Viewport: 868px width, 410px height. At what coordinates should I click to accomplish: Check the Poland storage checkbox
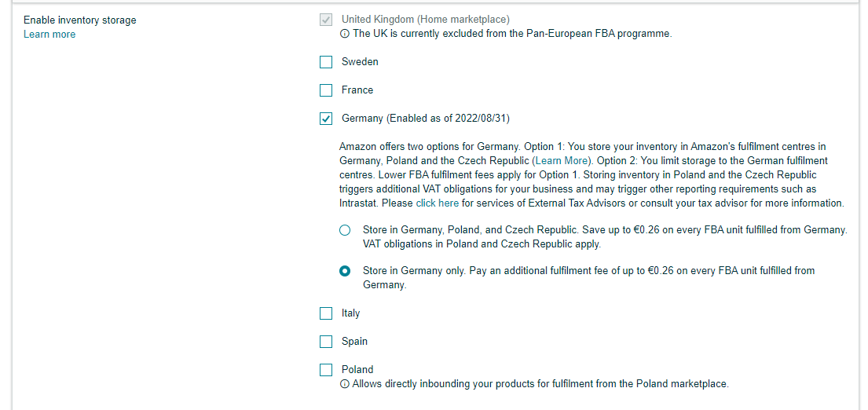326,370
